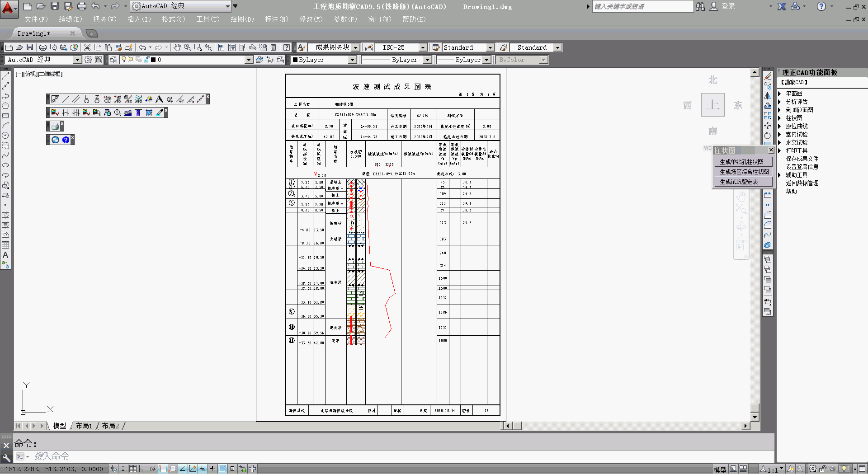Image resolution: width=868 pixels, height=474 pixels.
Task: Select the Mirror tool in the Modify toolbar
Action: [768, 96]
